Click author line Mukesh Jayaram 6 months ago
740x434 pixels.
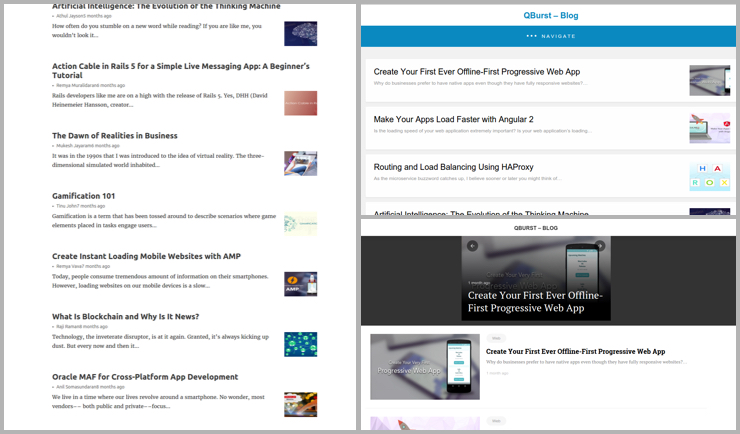[87, 146]
